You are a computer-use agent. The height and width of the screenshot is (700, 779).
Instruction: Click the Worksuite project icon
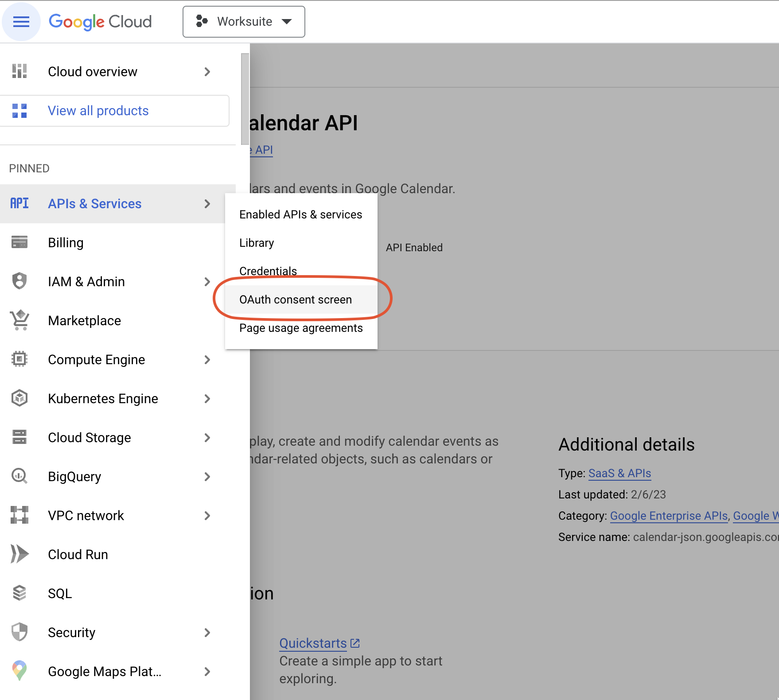(202, 21)
